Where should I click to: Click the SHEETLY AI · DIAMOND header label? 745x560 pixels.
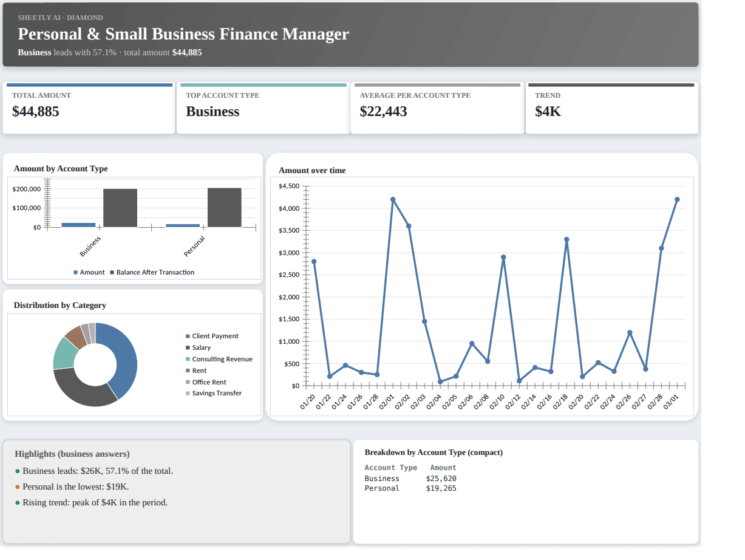(x=60, y=18)
